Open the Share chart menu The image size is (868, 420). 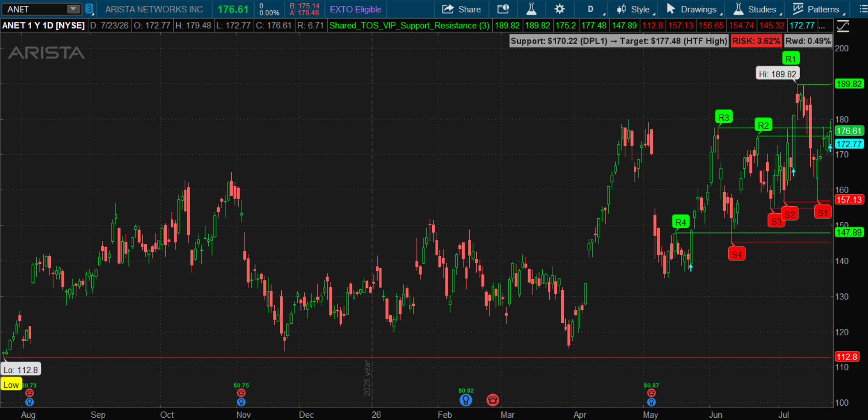[x=462, y=9]
